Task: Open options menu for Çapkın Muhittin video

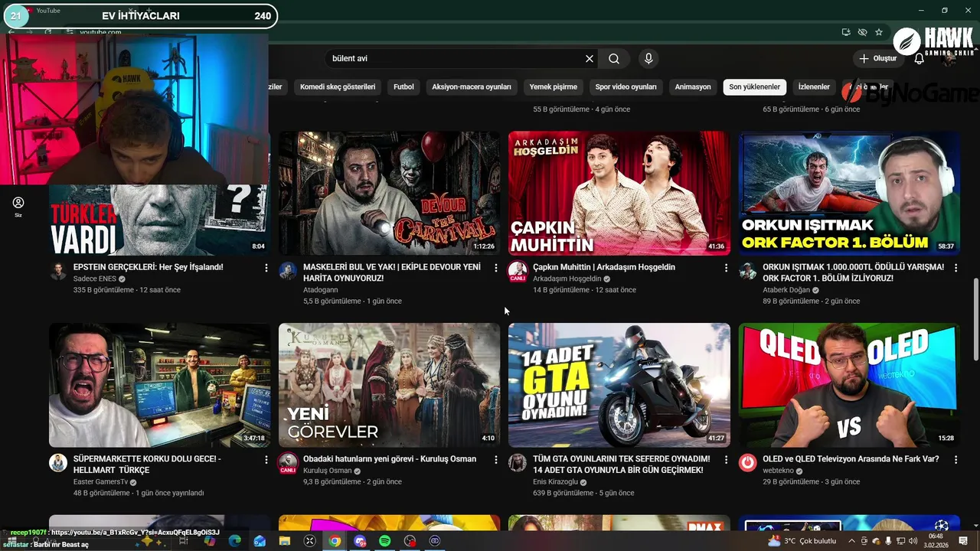Action: click(x=726, y=268)
